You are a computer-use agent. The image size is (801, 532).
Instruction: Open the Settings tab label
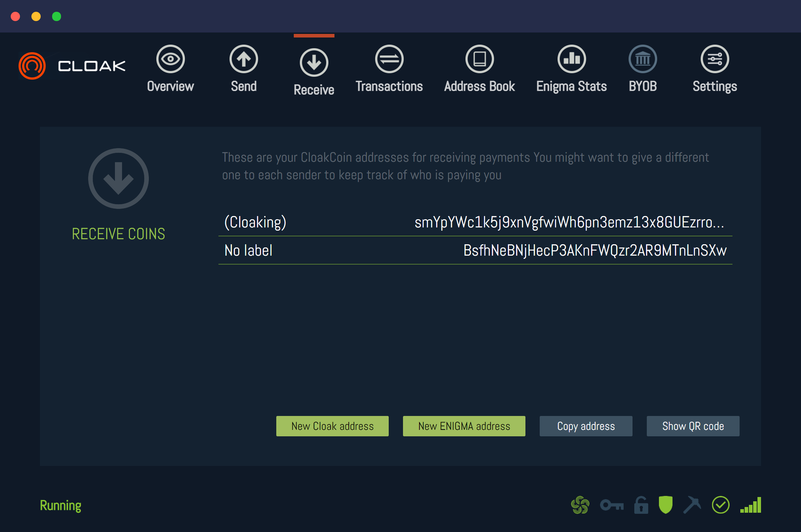pos(715,87)
